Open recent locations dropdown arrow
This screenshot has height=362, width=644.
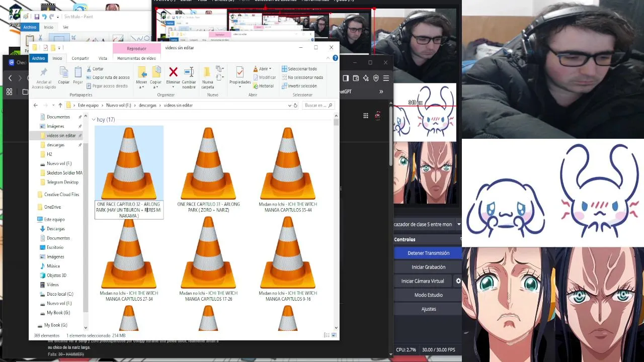point(53,105)
